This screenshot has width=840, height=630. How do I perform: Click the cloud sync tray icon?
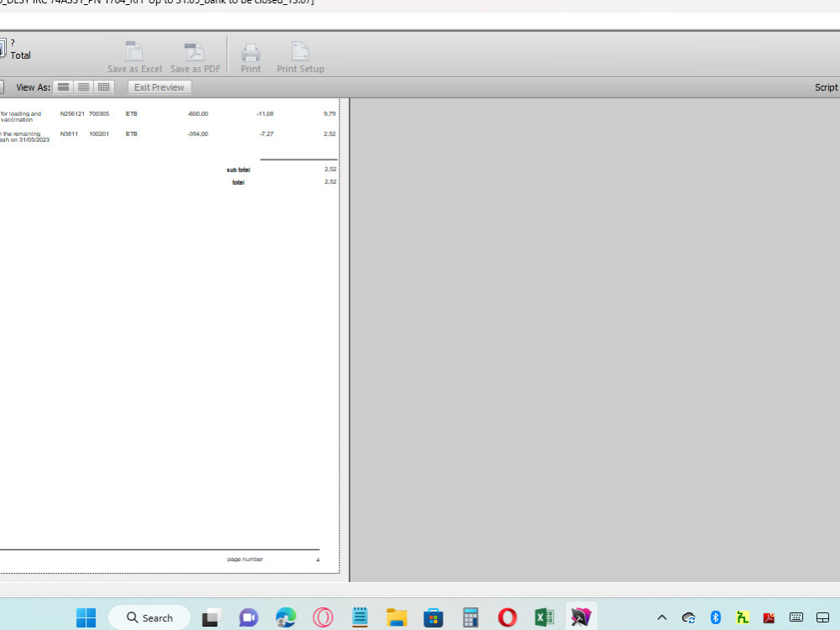click(689, 617)
